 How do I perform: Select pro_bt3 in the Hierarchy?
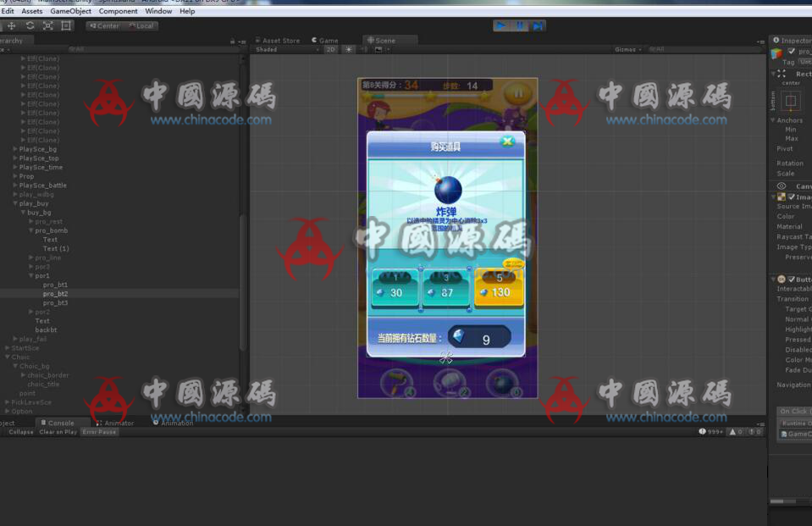coord(56,302)
